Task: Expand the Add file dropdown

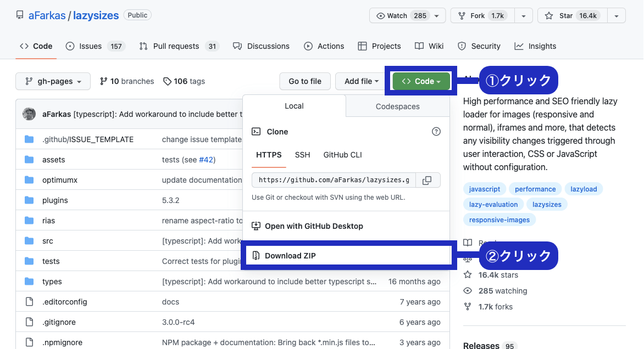Action: 362,81
